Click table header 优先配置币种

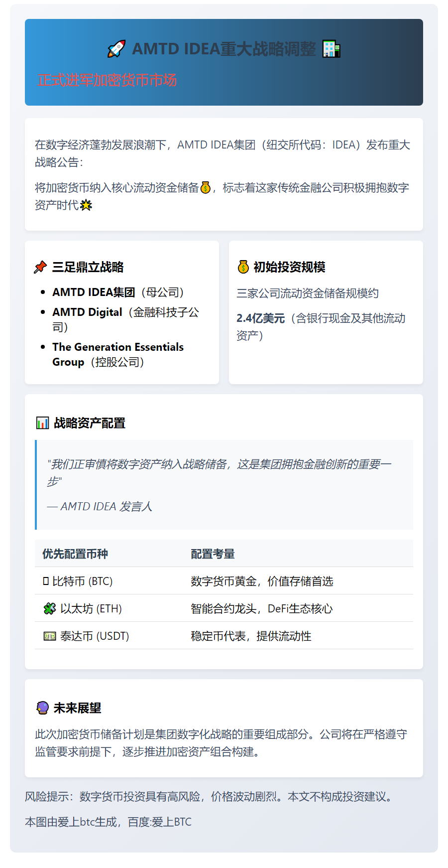[x=75, y=554]
